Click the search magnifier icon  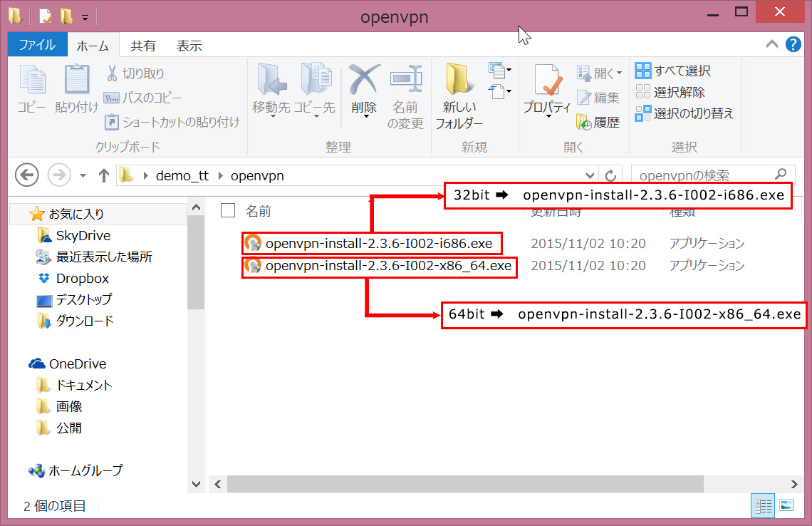pyautogui.click(x=781, y=175)
